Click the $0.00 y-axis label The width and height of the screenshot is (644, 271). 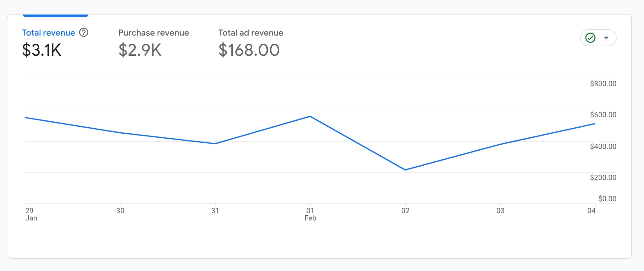[607, 199]
